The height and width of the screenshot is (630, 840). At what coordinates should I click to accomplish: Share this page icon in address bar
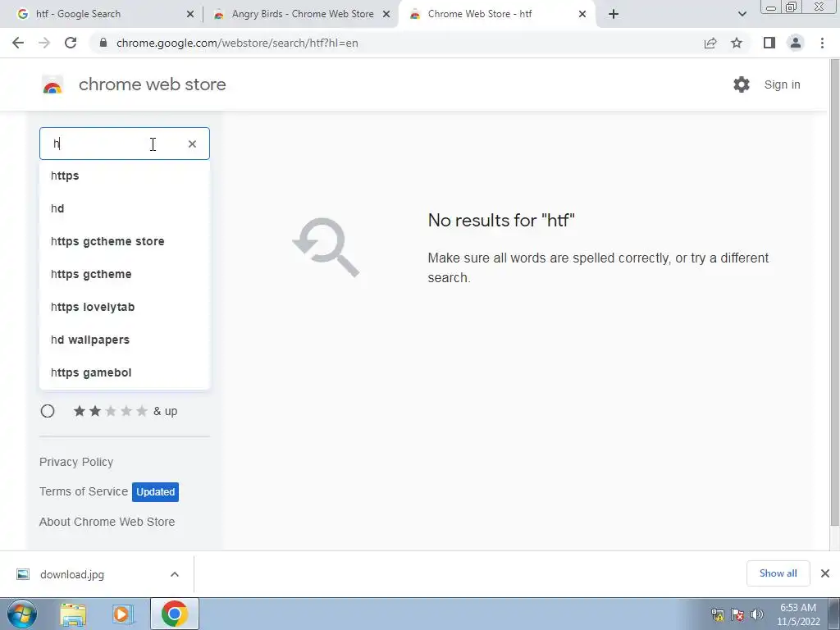(710, 43)
